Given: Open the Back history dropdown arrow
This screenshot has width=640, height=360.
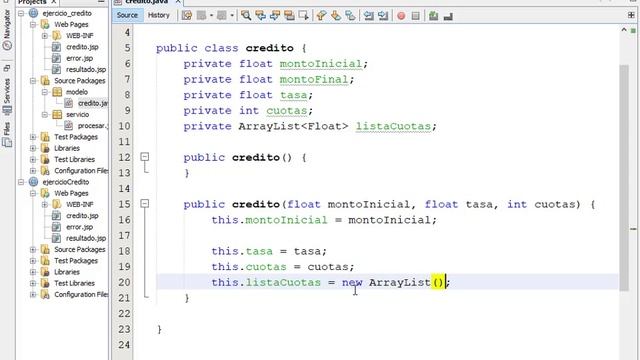Looking at the screenshot, I should click(x=211, y=16).
